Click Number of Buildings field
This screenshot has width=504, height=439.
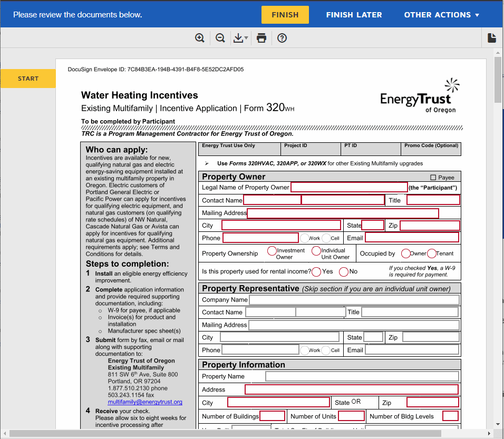coord(272,416)
